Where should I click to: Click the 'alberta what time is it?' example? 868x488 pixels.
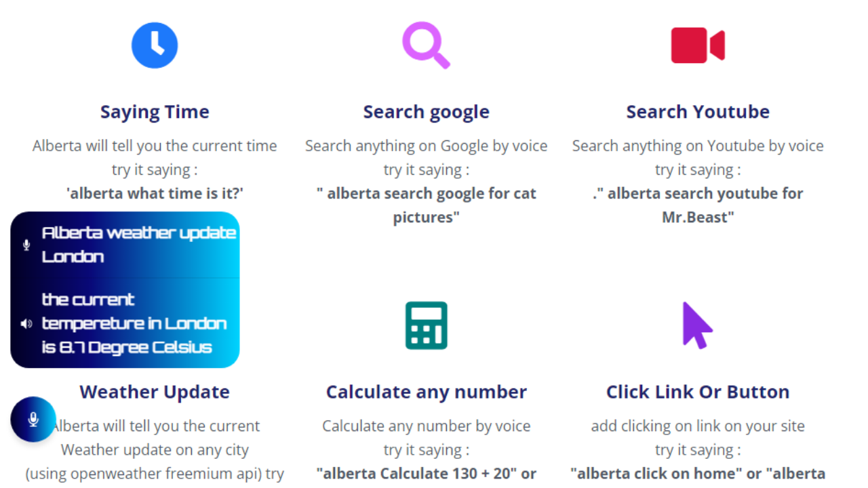tap(155, 193)
